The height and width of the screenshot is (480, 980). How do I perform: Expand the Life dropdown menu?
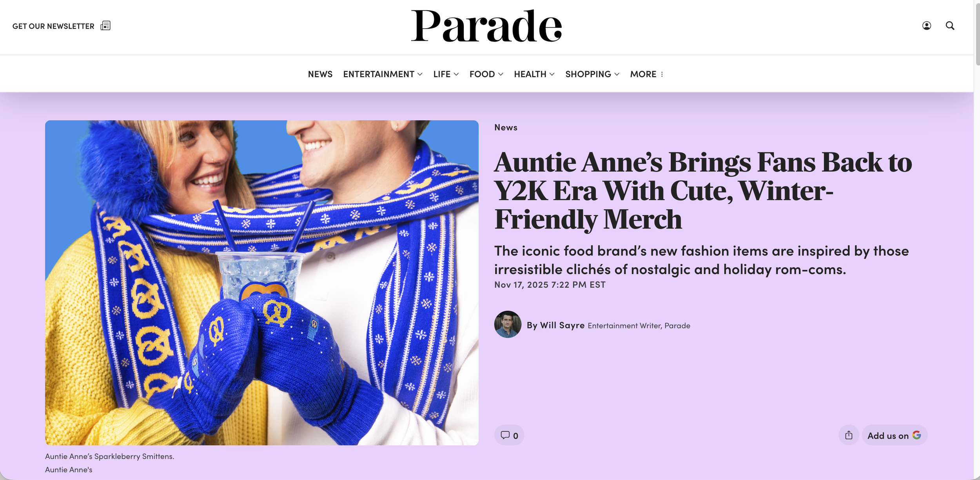click(x=446, y=74)
